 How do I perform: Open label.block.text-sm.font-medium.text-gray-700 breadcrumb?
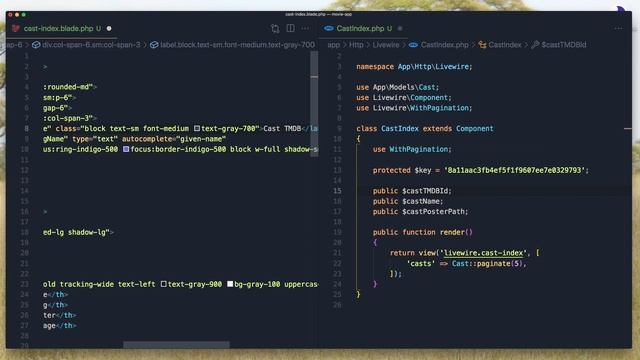coord(238,45)
